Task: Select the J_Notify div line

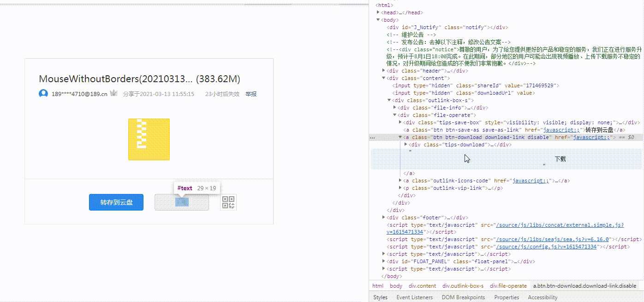Action: [447, 27]
